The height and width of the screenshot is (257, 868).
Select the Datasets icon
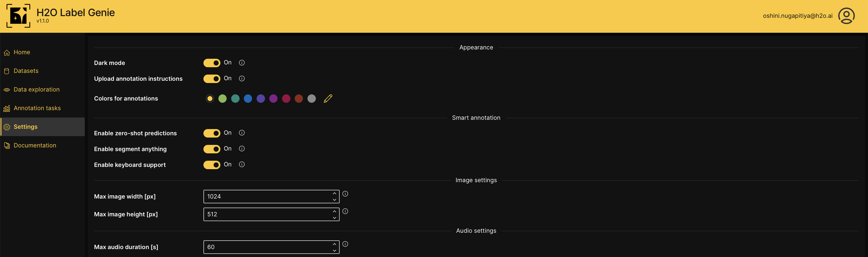pos(7,71)
